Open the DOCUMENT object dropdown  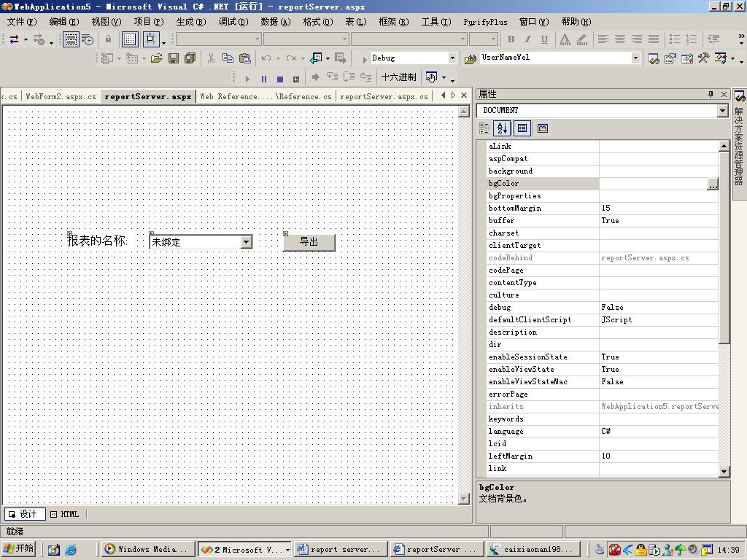click(x=722, y=111)
